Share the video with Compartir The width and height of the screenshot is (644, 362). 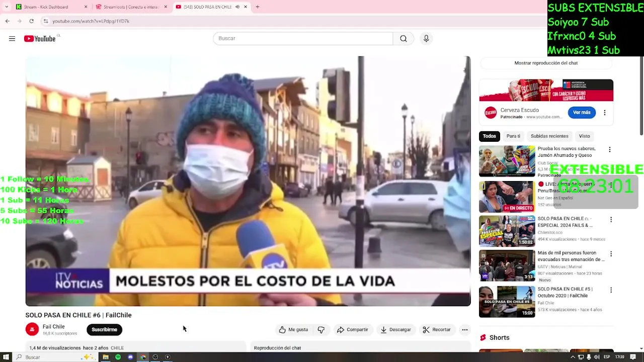[352, 330]
